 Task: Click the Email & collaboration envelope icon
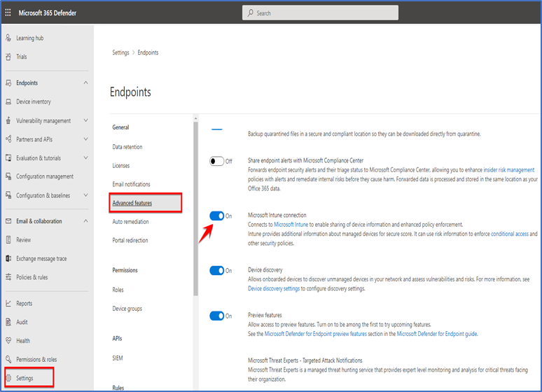pyautogui.click(x=8, y=221)
